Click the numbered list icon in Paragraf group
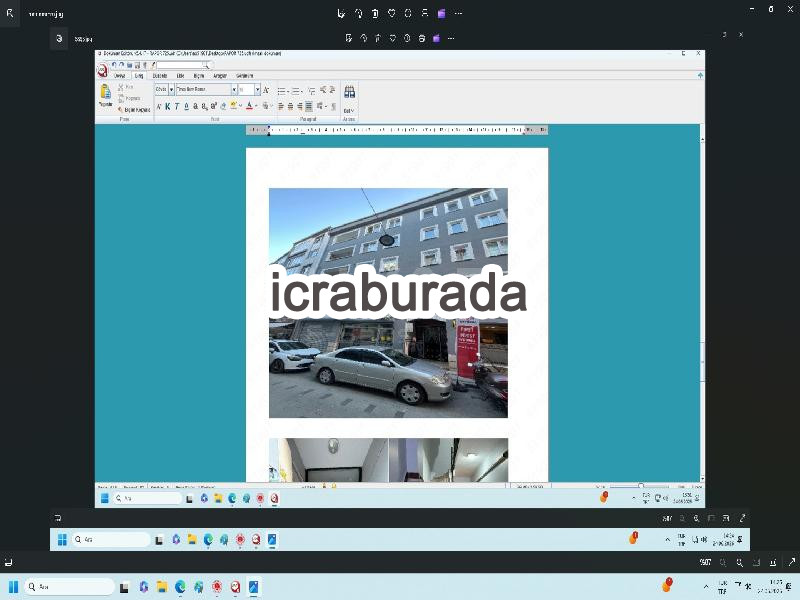 pyautogui.click(x=295, y=91)
